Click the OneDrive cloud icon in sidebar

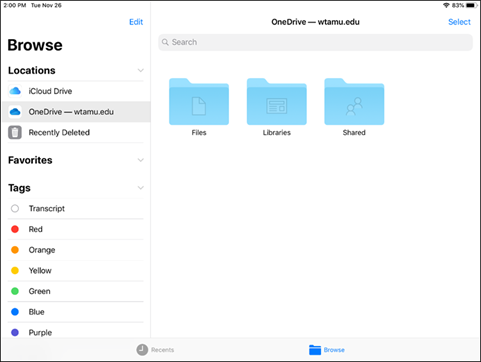click(15, 112)
